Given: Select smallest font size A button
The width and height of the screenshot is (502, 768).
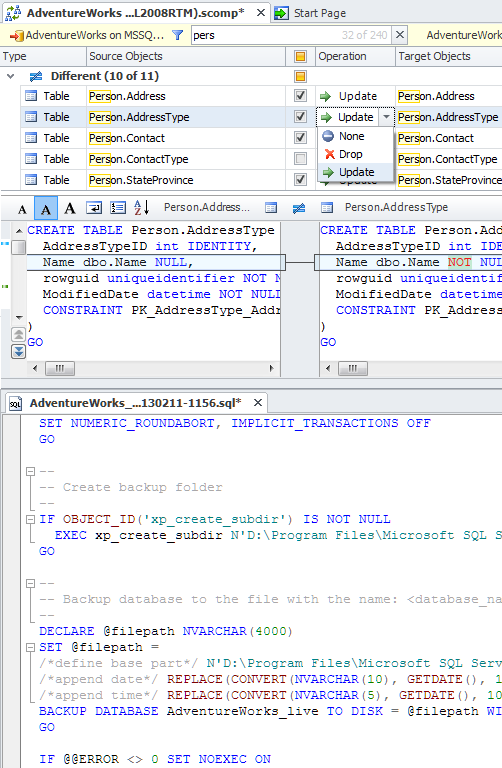Looking at the screenshot, I should coord(22,209).
